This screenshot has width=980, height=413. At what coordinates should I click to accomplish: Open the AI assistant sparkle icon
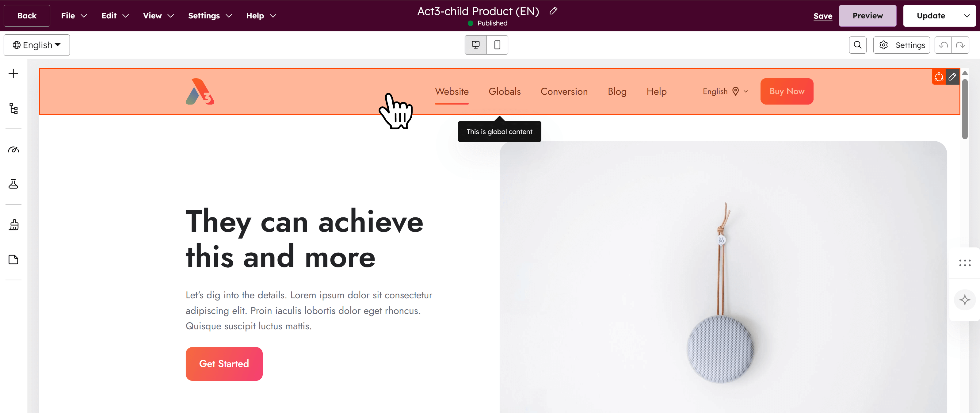click(x=965, y=300)
